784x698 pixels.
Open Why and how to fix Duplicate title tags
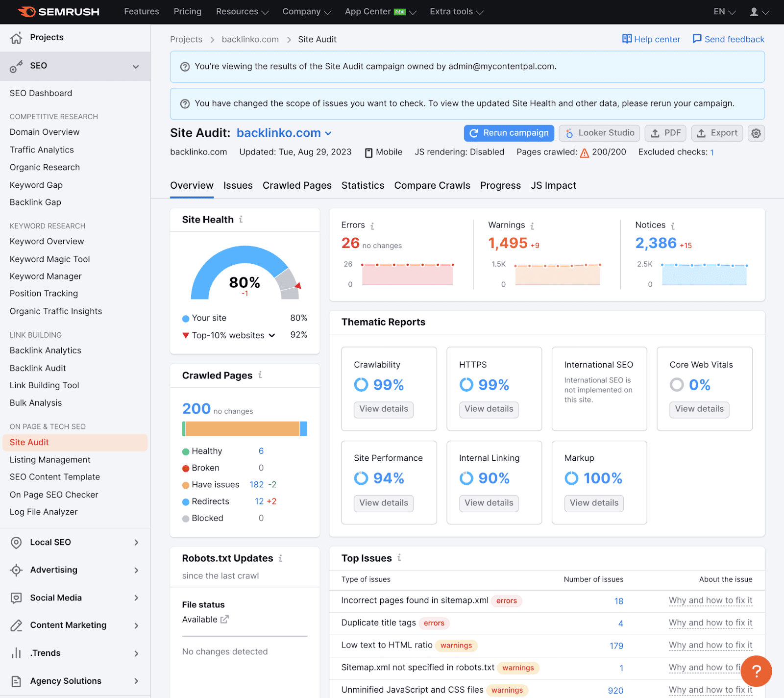click(x=710, y=623)
